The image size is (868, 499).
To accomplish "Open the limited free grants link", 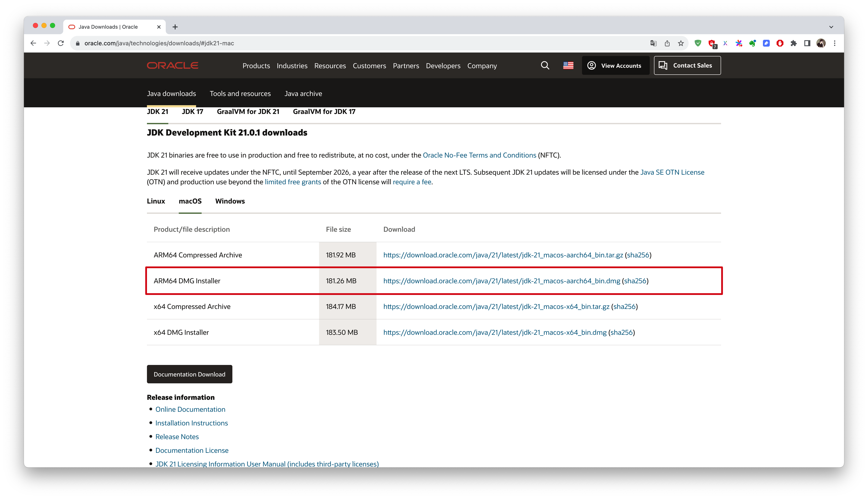I will [293, 182].
